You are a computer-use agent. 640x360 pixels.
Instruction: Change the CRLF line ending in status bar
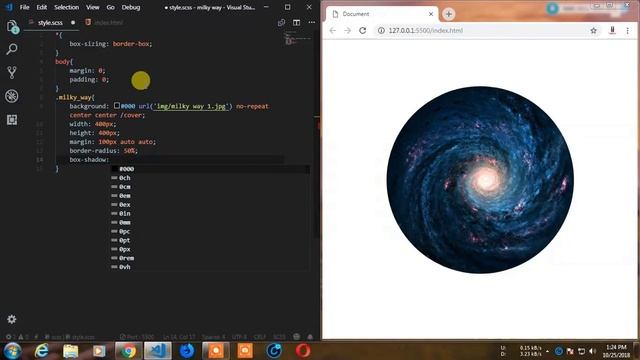click(260, 337)
